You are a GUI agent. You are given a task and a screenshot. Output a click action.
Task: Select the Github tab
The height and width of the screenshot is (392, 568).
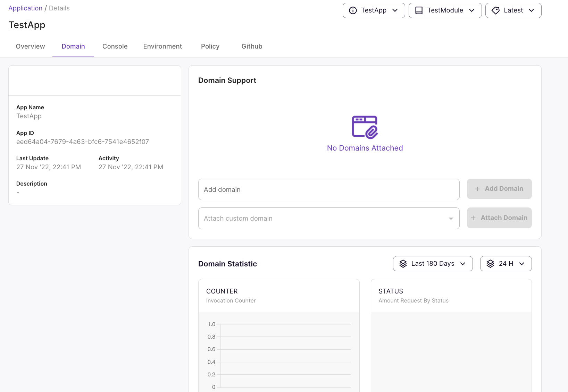click(252, 46)
